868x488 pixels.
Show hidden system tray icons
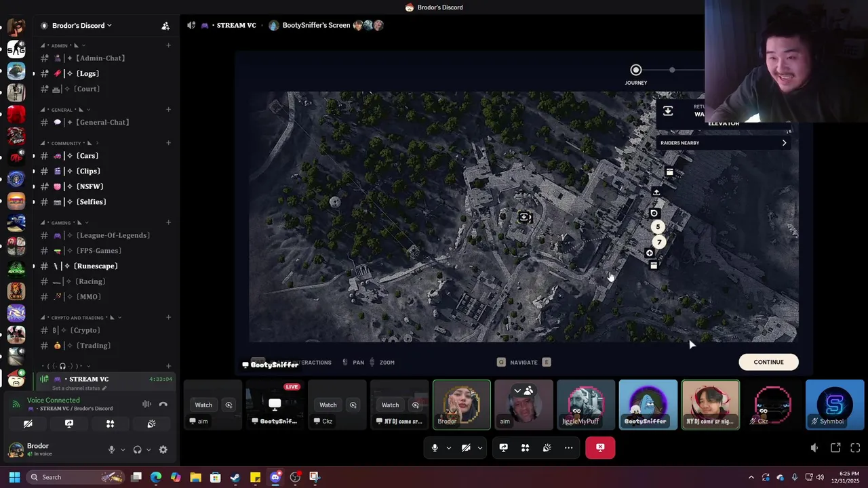point(751,477)
